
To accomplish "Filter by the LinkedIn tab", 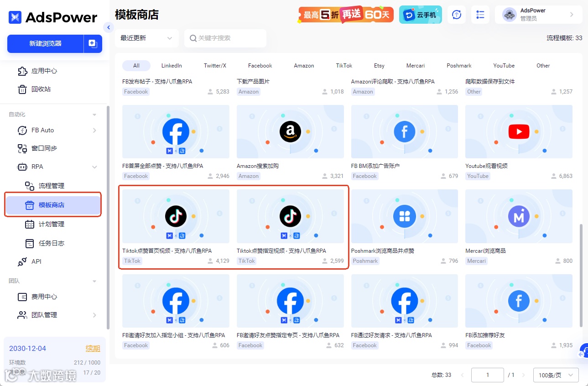I will [x=172, y=66].
